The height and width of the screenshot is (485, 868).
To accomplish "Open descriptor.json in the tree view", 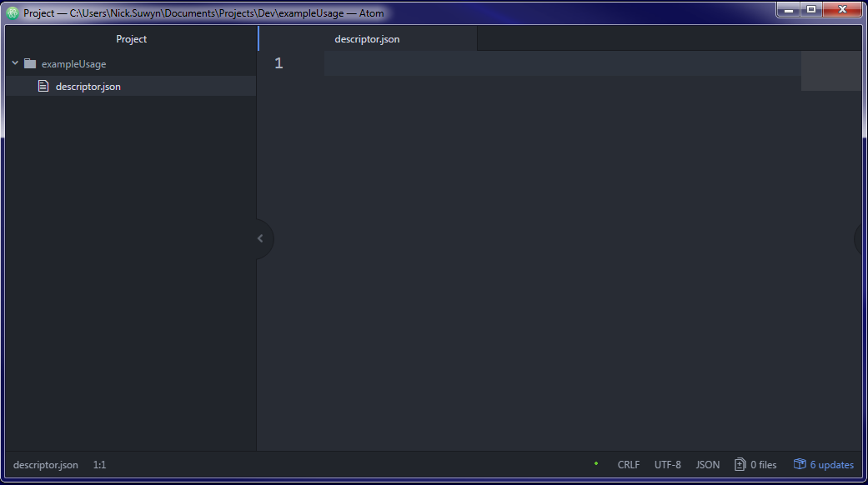I will click(88, 87).
